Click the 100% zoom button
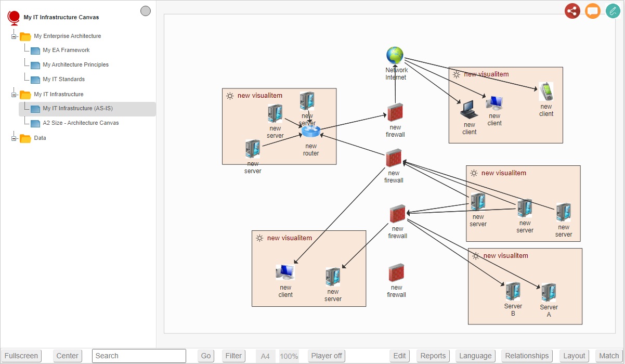The width and height of the screenshot is (625, 364). click(x=289, y=356)
